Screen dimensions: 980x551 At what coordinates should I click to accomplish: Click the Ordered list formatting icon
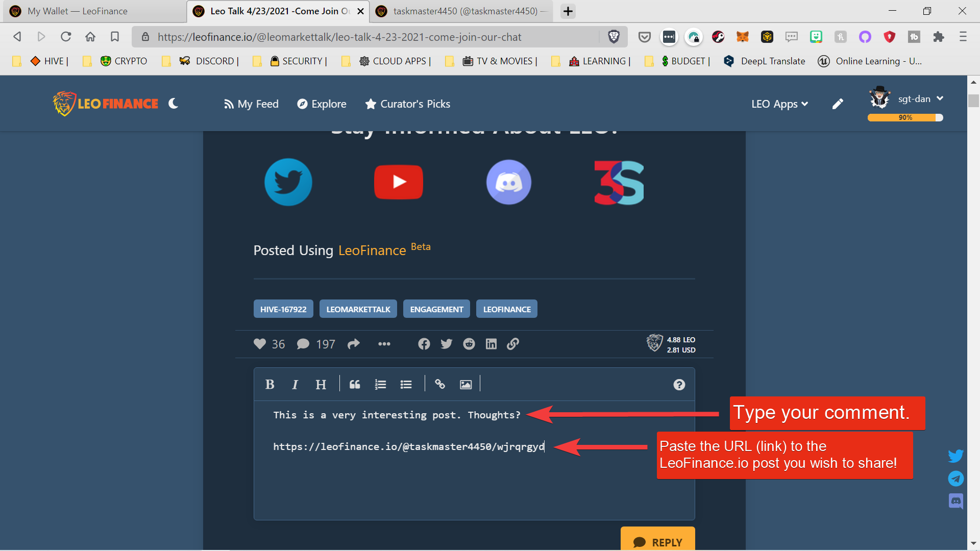380,384
